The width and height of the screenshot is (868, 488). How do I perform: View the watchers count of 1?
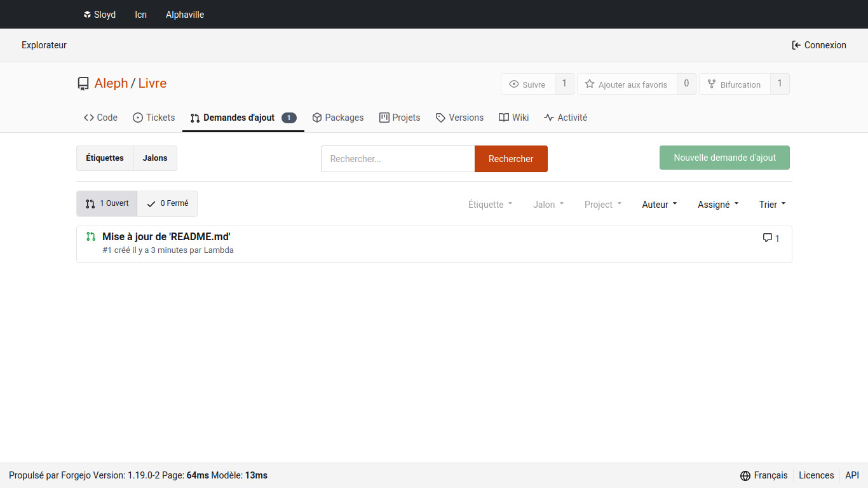pos(564,84)
